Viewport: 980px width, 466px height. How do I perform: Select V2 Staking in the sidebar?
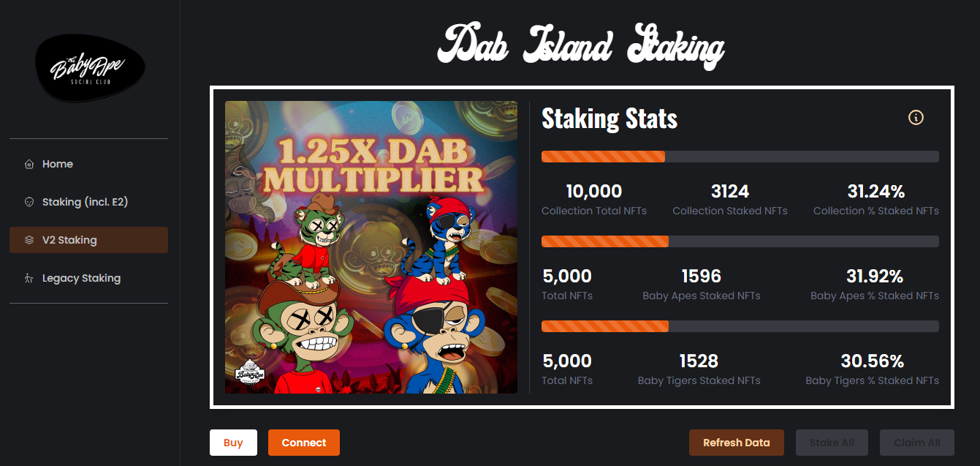pos(88,240)
